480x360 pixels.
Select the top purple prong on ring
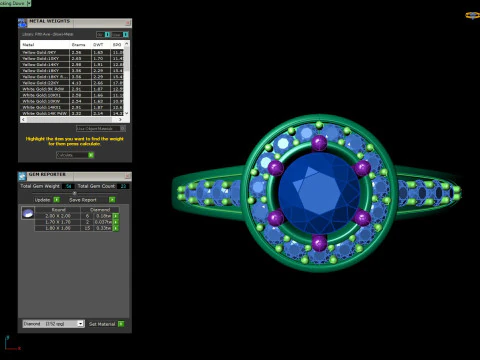pos(319,143)
